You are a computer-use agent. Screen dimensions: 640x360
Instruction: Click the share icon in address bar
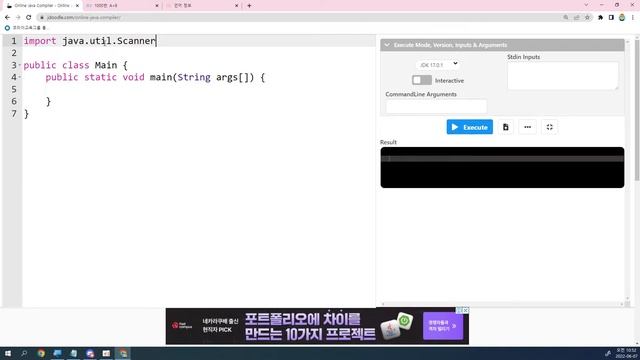coord(576,18)
